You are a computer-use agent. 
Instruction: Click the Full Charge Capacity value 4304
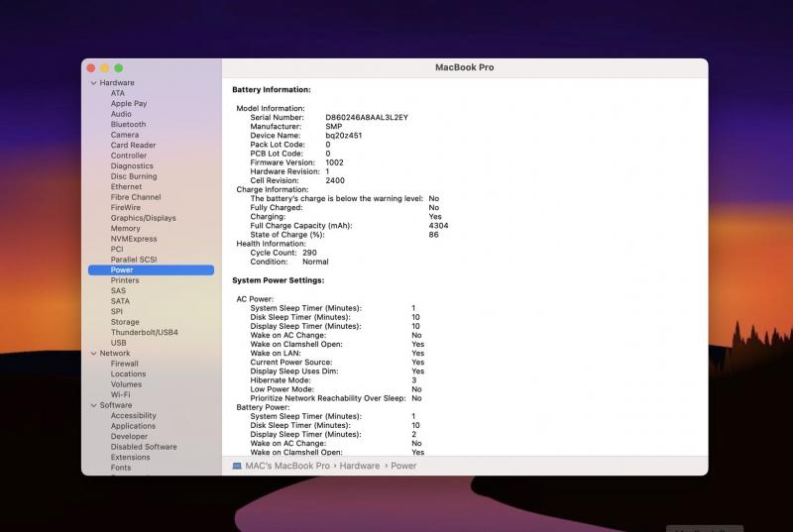438,226
